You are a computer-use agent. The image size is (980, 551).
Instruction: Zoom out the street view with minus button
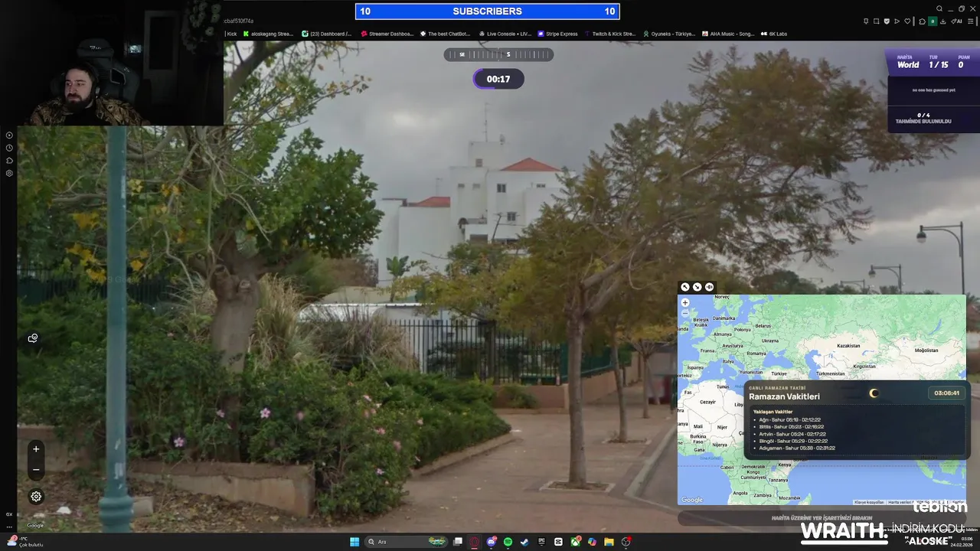36,469
